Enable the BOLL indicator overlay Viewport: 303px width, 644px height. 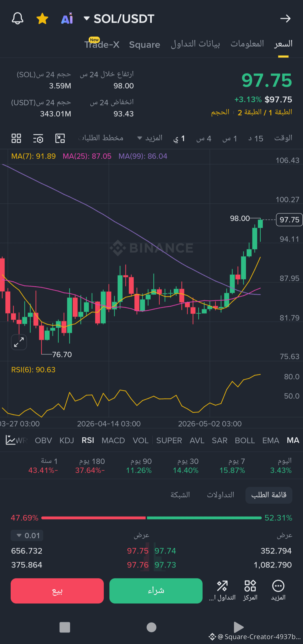(245, 441)
